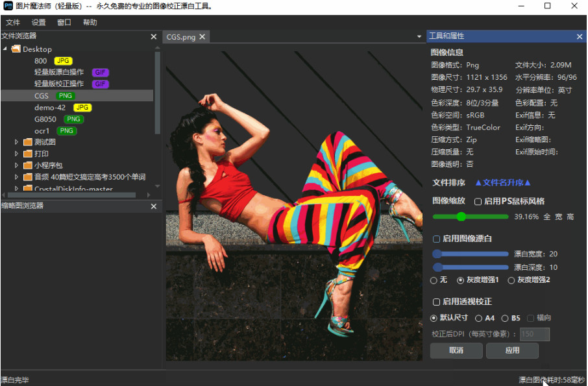Select the 默认尺寸 radio option

434,318
